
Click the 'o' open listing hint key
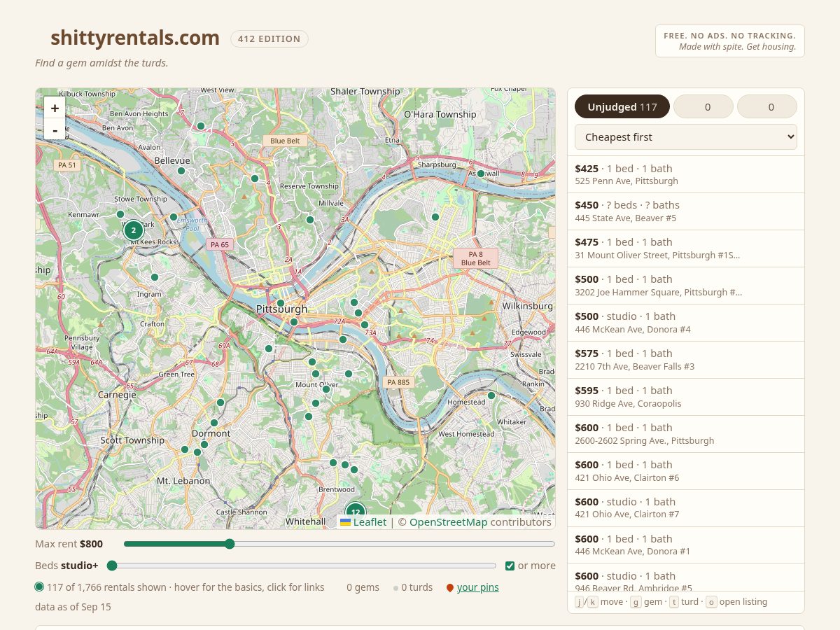[710, 602]
